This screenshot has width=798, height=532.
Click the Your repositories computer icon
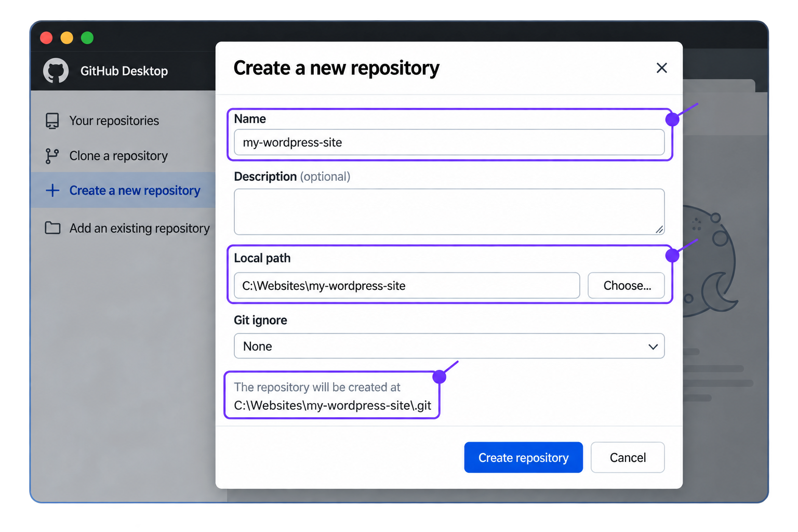[x=52, y=121]
